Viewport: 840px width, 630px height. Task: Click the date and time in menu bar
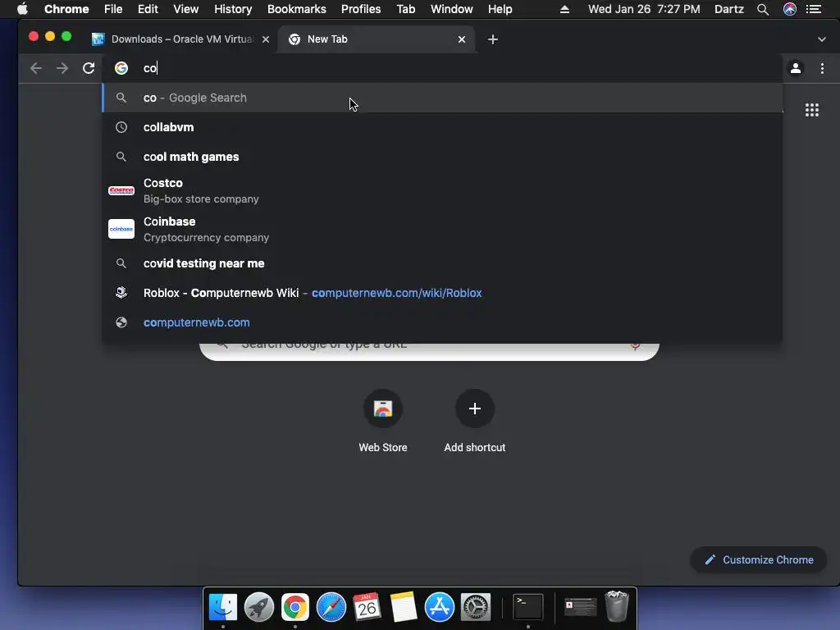point(644,9)
